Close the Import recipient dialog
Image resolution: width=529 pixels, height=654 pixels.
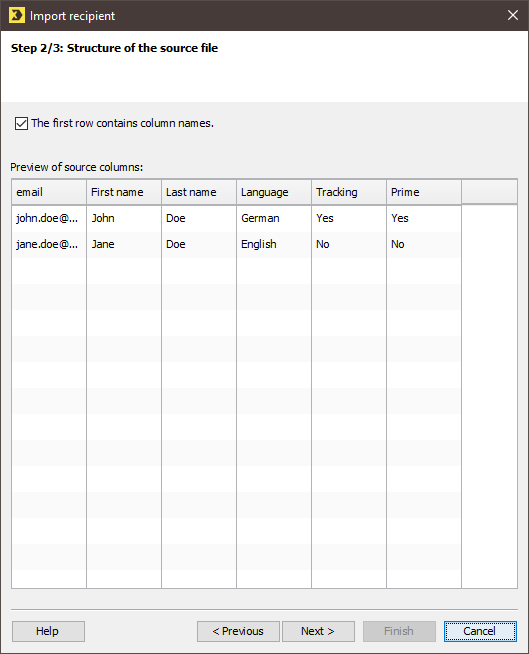tap(513, 15)
